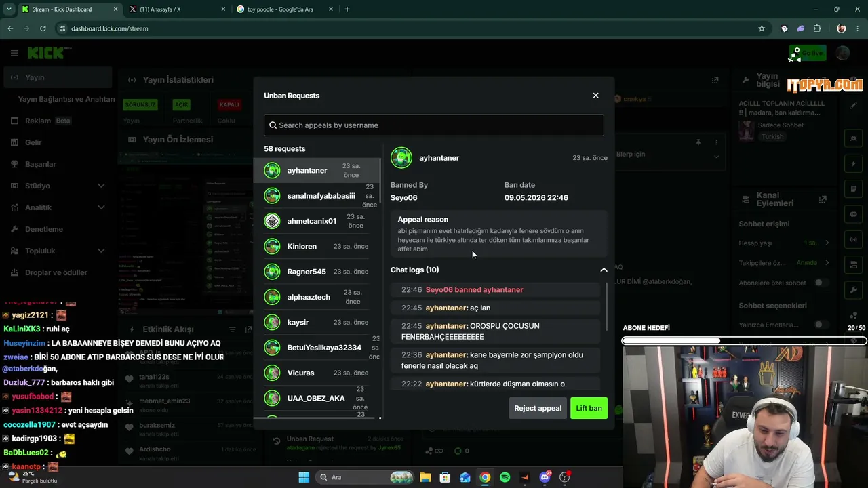Viewport: 868px width, 488px height.
Task: Click the Go live button
Action: [x=808, y=53]
